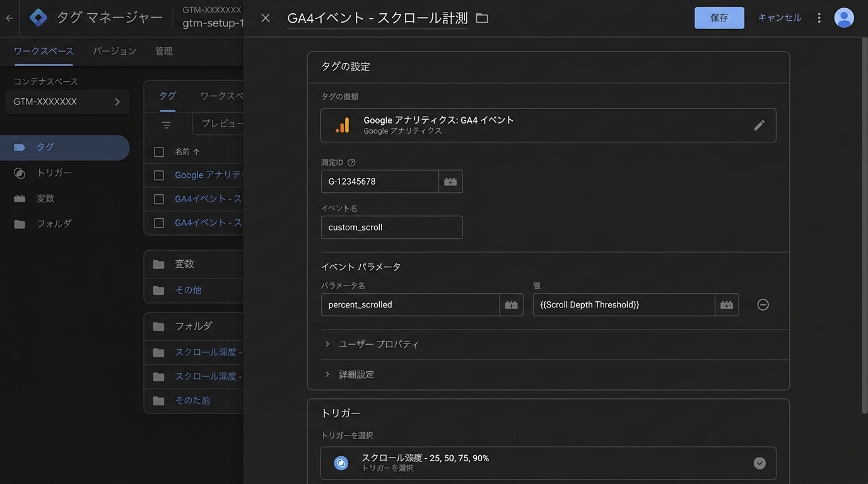Open the folder icon beside the tag title
Screen dimensions: 868x484
pos(482,18)
